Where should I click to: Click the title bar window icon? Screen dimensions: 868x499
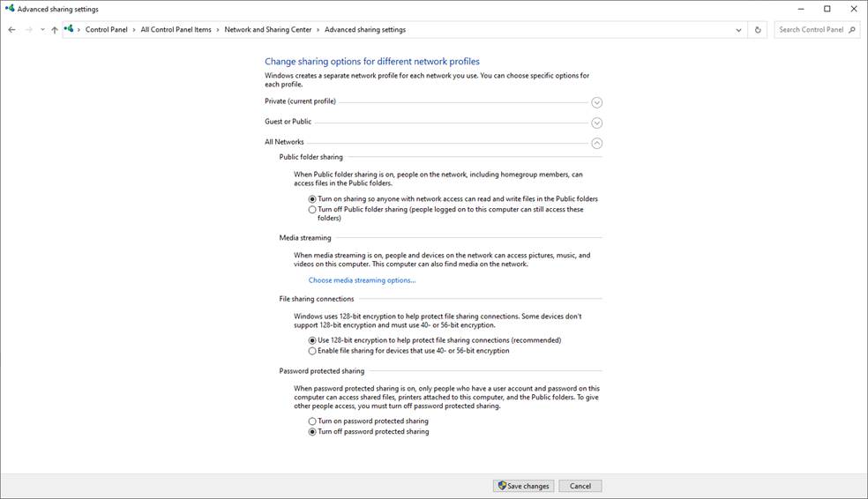click(x=10, y=8)
